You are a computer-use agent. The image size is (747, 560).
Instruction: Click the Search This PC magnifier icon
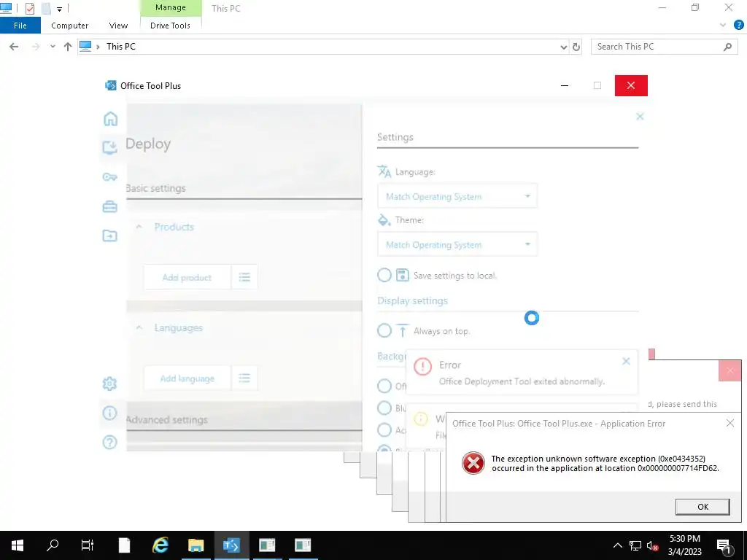[727, 47]
